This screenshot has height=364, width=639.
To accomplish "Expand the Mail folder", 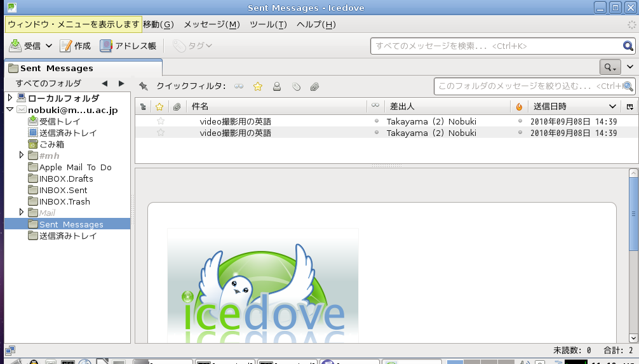I will tap(22, 212).
